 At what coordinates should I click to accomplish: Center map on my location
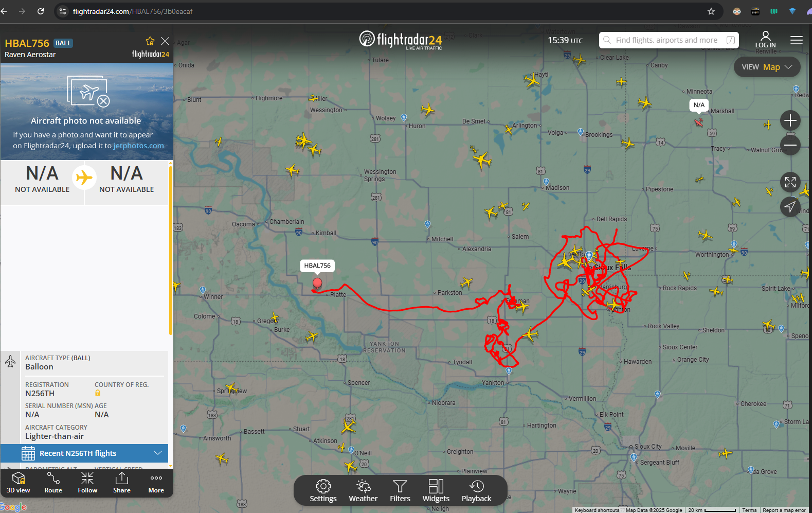tap(790, 207)
